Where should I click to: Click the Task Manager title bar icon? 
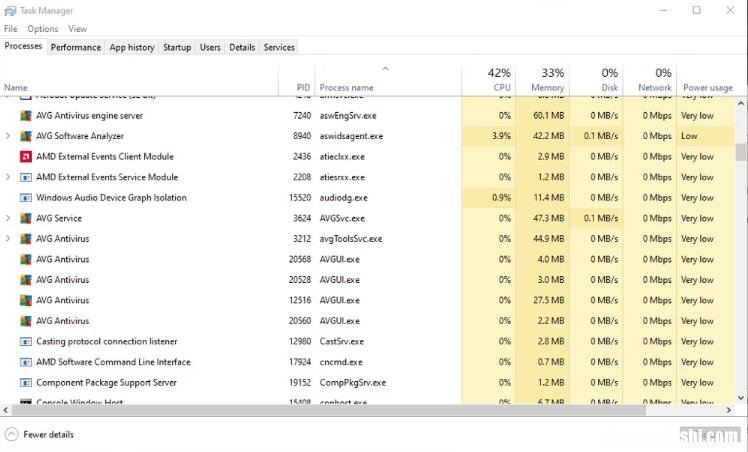(x=10, y=10)
